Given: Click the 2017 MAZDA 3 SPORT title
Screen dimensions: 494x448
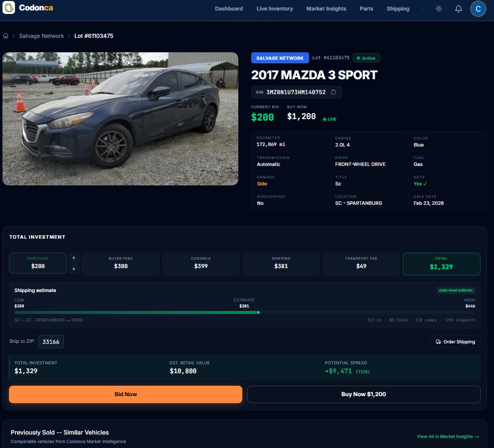Looking at the screenshot, I should click(x=314, y=75).
